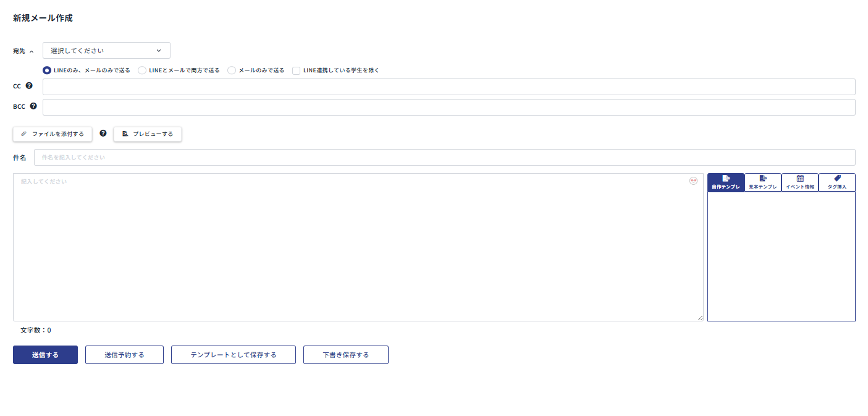
Task: Select the 自作テンプレ tab
Action: (726, 182)
